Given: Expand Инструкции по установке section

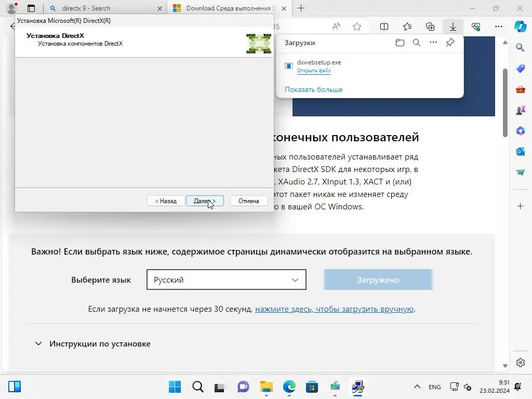Looking at the screenshot, I should (92, 344).
